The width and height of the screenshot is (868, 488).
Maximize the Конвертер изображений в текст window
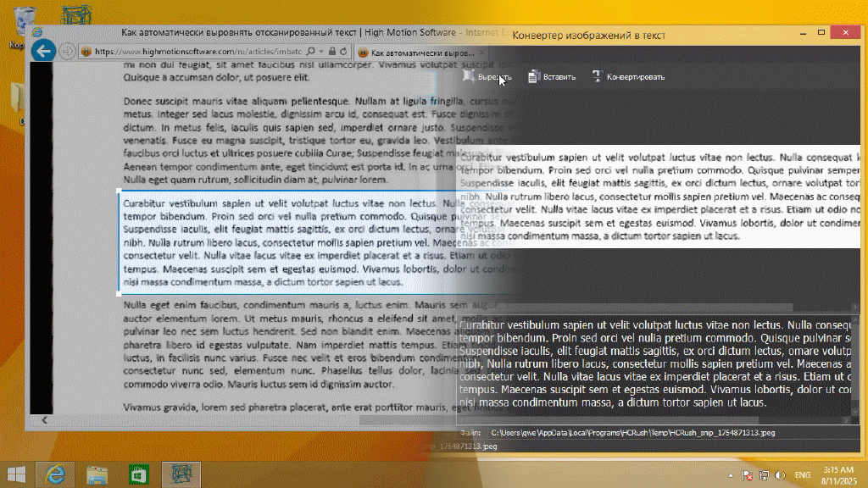(821, 33)
